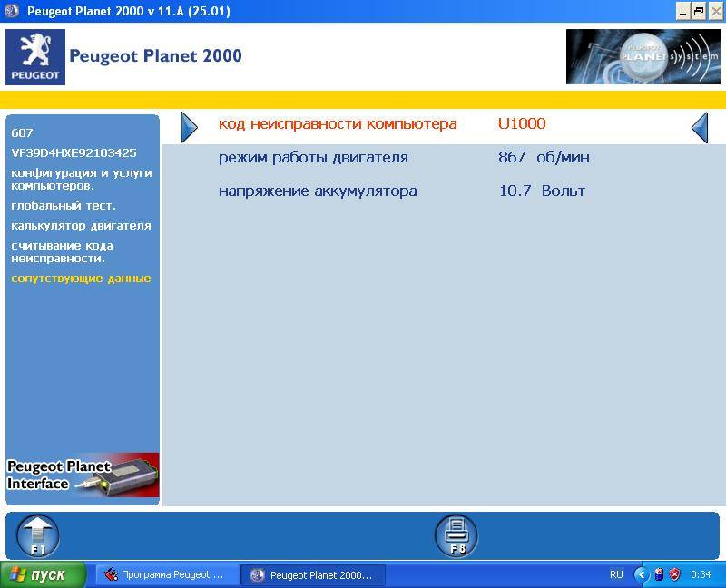Click the antivirus shield icon in the tray
Image resolution: width=726 pixels, height=588 pixels.
[x=672, y=574]
